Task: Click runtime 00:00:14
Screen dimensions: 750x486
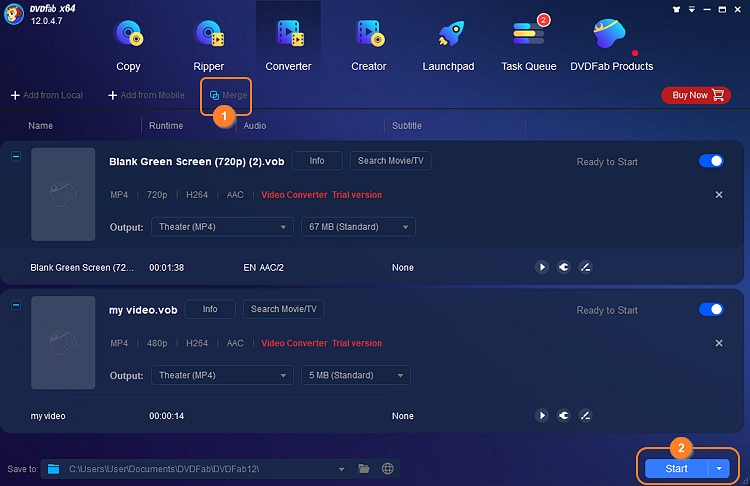Action: point(166,416)
